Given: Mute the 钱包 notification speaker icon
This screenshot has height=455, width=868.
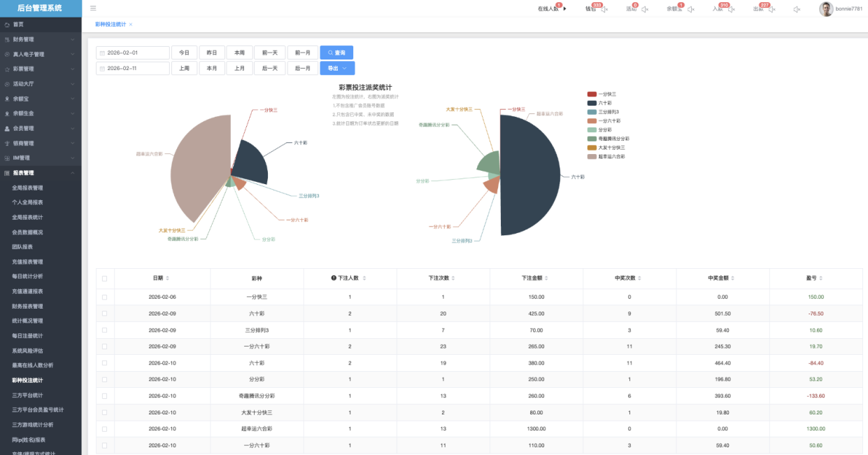Looking at the screenshot, I should (604, 9).
